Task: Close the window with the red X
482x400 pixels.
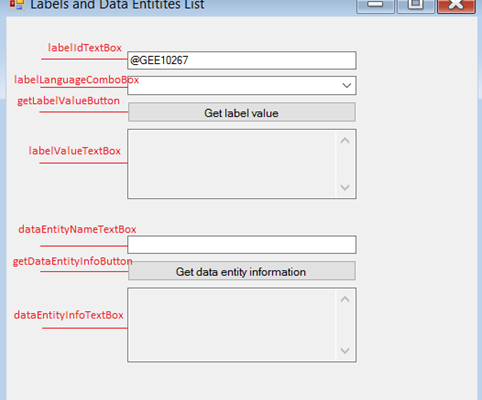Action: (x=456, y=6)
